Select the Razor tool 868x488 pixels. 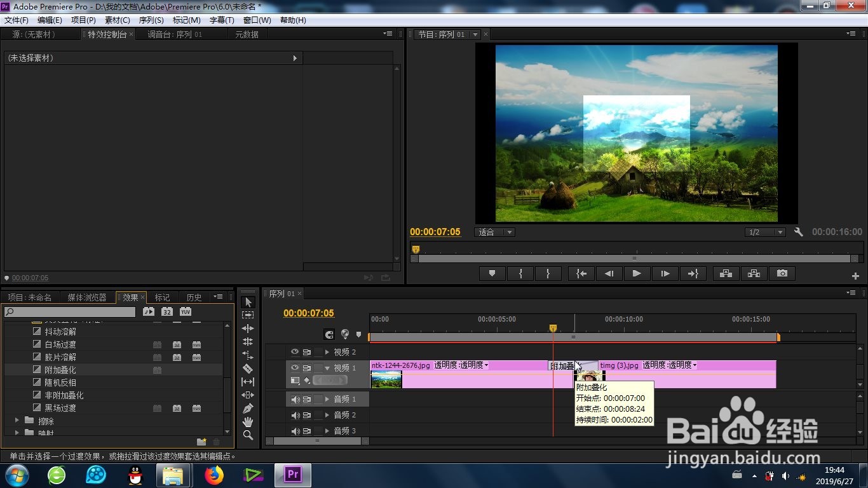(x=248, y=369)
